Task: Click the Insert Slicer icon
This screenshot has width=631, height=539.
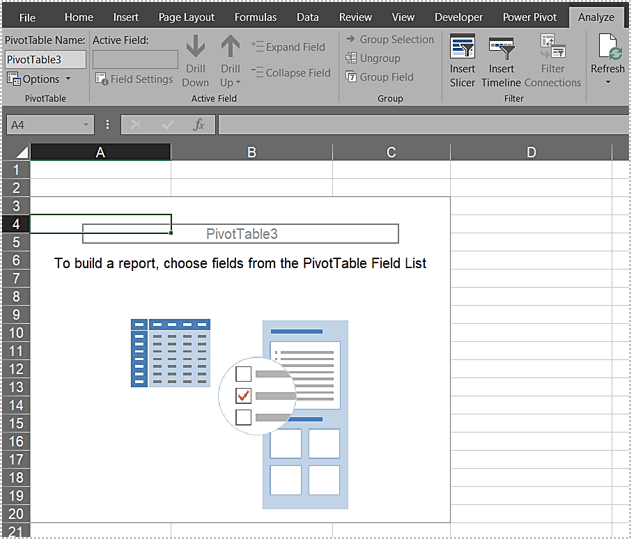Action: pos(462,47)
